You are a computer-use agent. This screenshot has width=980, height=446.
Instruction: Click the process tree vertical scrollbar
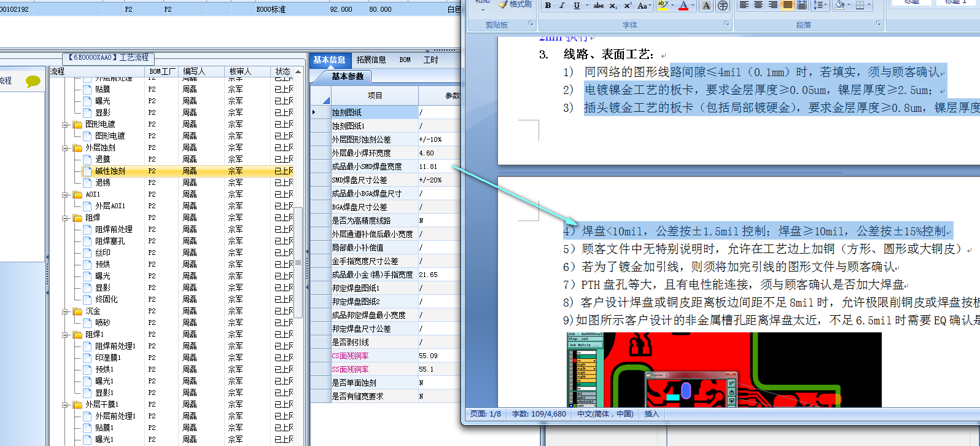[x=298, y=261]
